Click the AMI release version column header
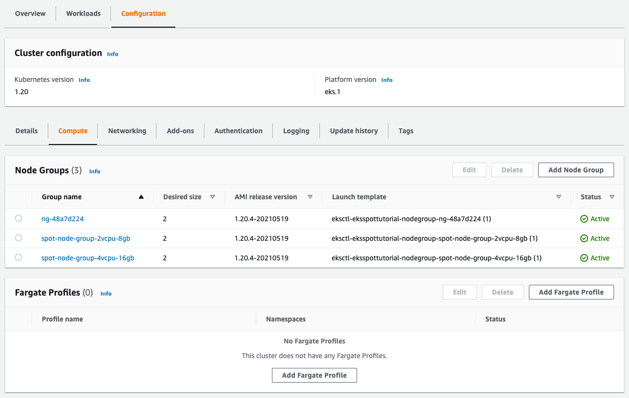Screen dimensions: 629x398 tap(266, 197)
